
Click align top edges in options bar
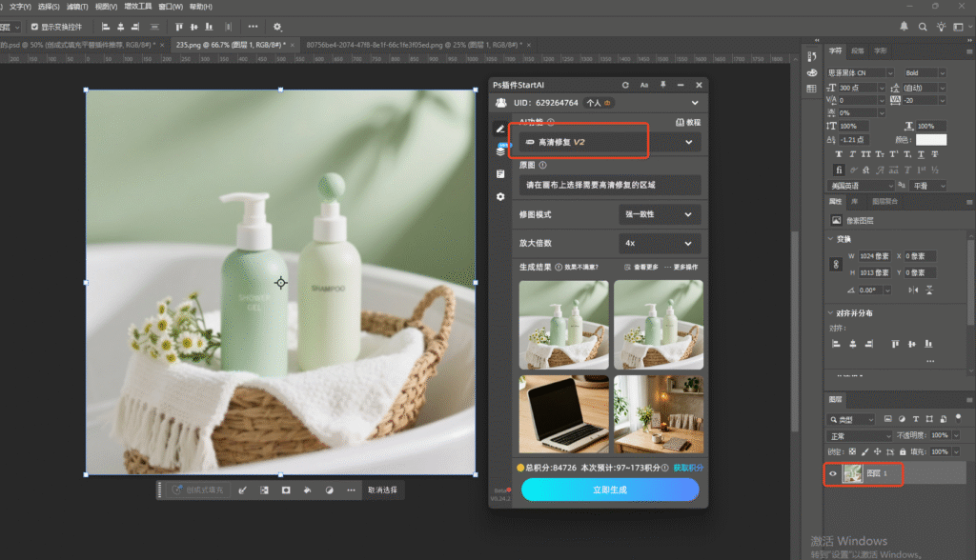178,27
